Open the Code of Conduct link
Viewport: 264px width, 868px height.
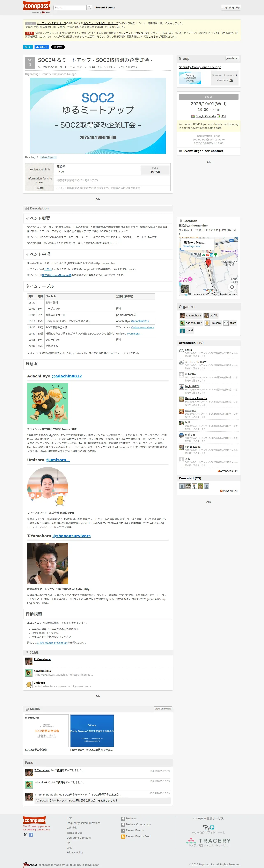[x=52, y=643]
